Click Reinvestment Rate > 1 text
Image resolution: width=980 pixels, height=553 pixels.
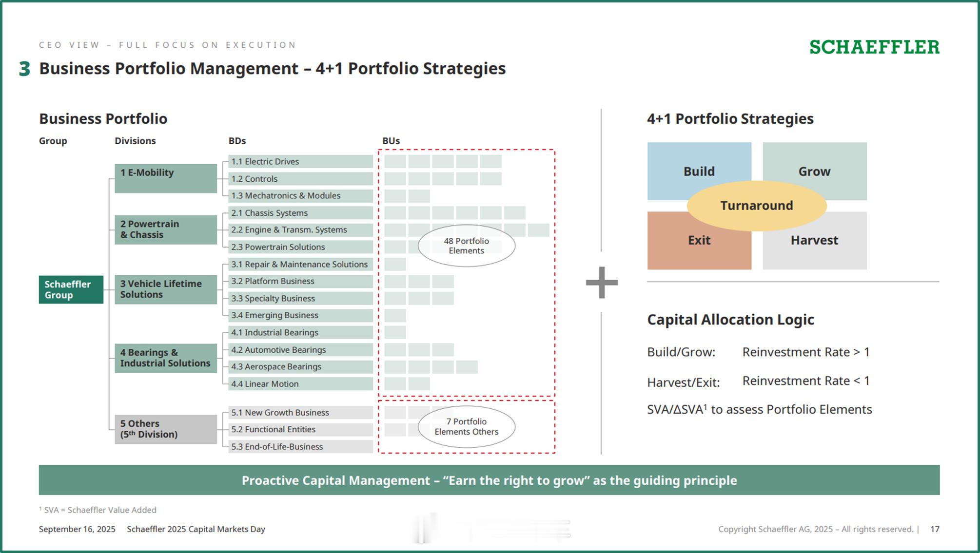click(x=806, y=352)
